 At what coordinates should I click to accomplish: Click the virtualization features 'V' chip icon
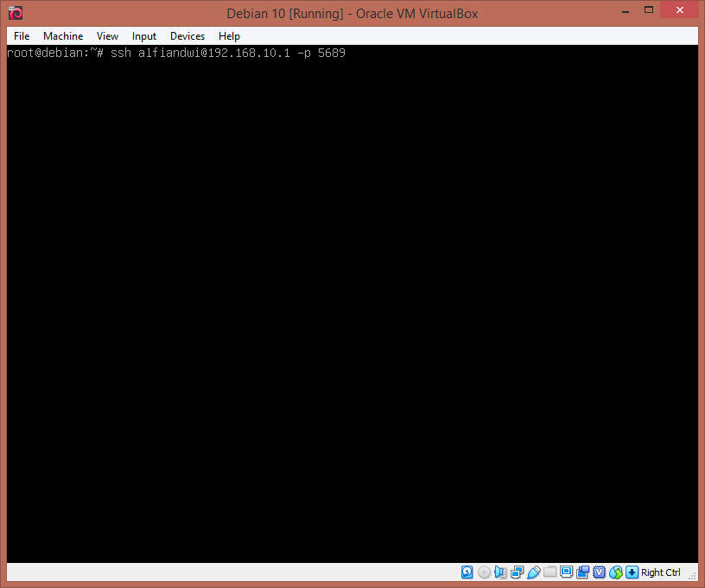click(x=599, y=572)
